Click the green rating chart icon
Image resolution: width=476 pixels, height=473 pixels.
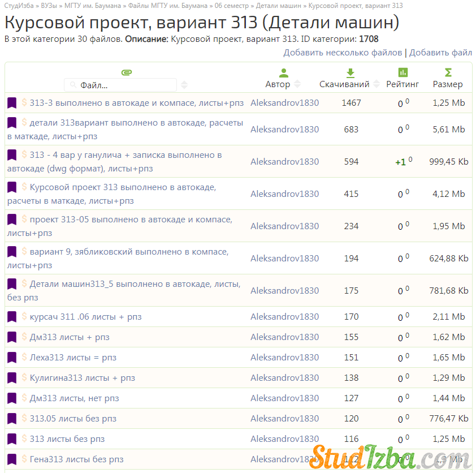(403, 72)
